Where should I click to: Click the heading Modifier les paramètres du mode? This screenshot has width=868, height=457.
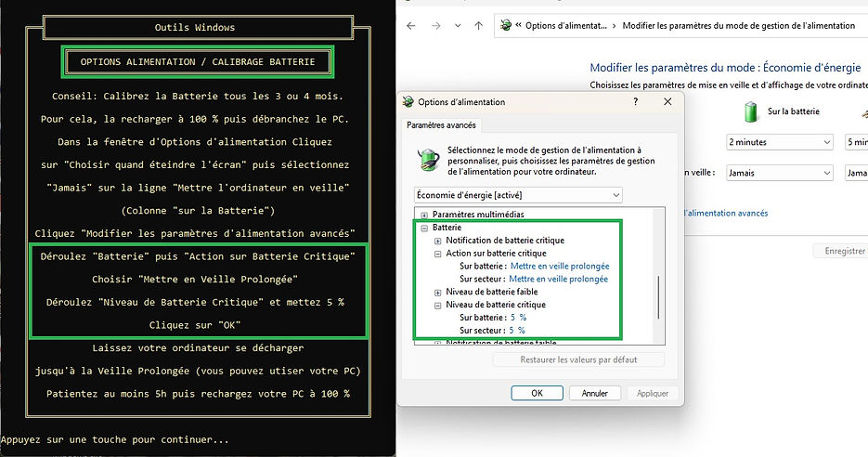click(725, 68)
